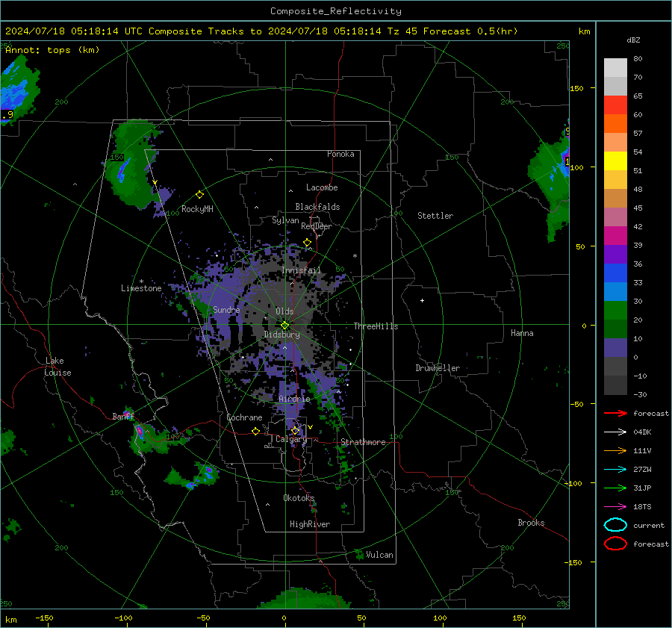672x628 pixels.
Task: Click the dBZ legend heading
Action: click(x=633, y=40)
